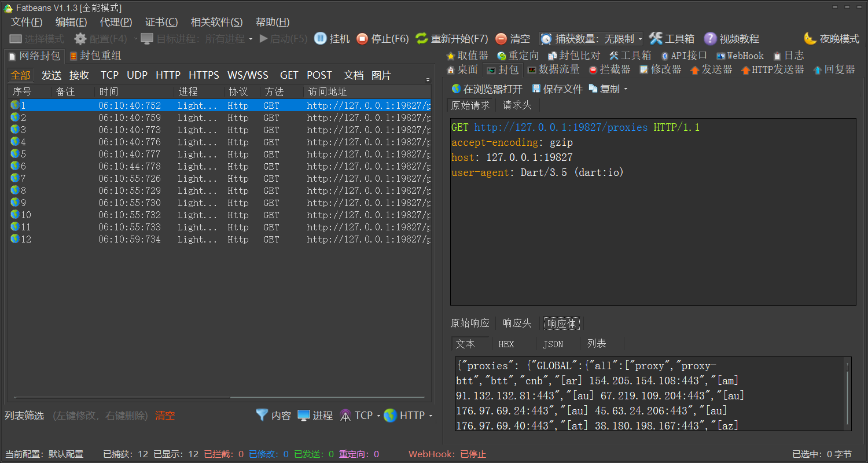The width and height of the screenshot is (868, 463).
Task: Toggle 挂机 to pause capturing
Action: (332, 38)
